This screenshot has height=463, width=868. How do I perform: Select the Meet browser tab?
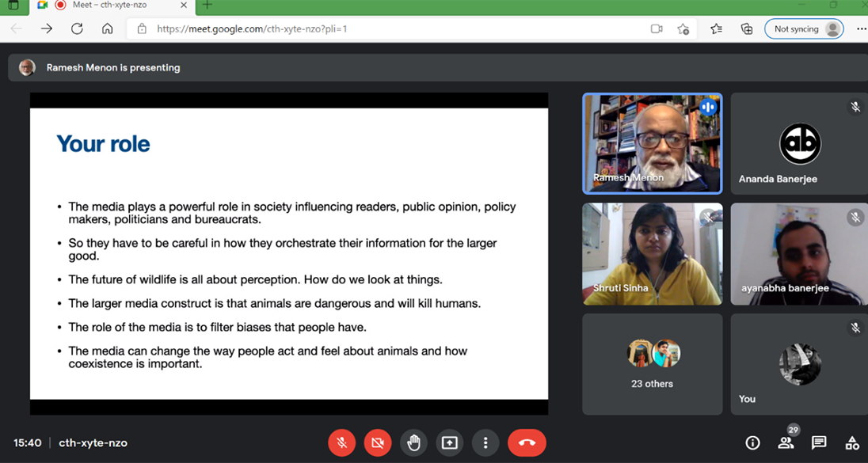point(111,6)
